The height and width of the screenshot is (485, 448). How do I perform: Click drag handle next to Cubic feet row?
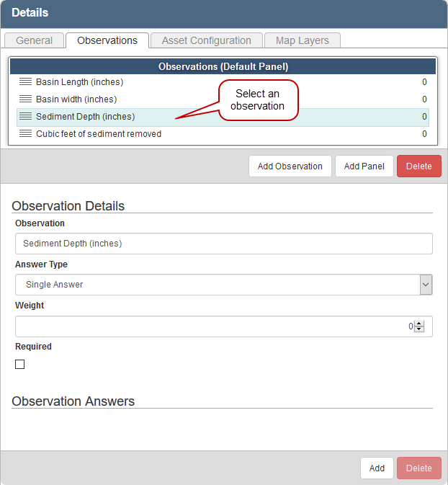(25, 134)
